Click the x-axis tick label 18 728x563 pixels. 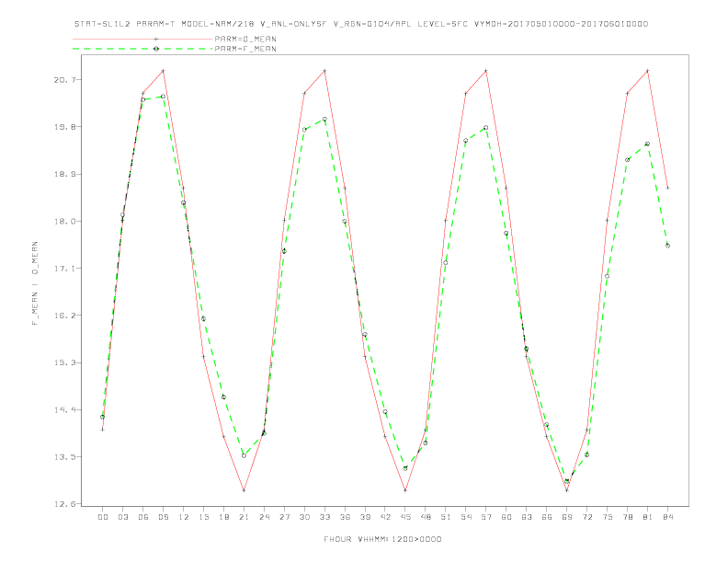pyautogui.click(x=223, y=517)
